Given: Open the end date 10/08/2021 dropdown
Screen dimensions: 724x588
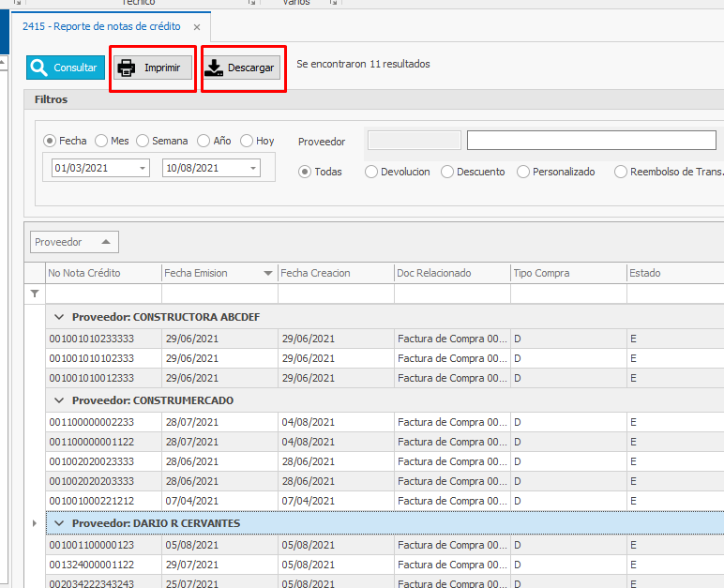Looking at the screenshot, I should [253, 168].
